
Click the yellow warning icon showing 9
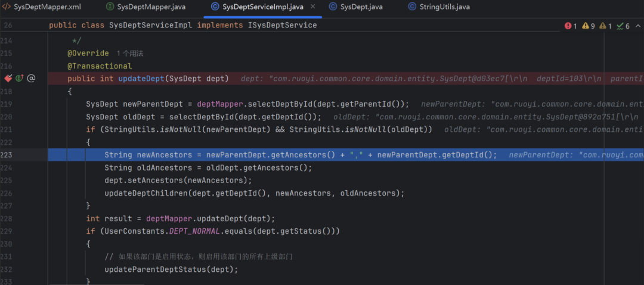point(586,26)
